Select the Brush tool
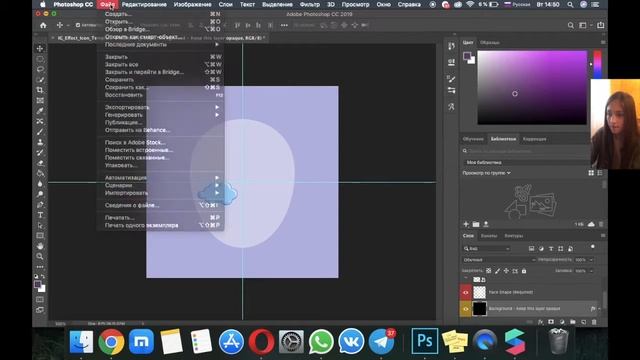This screenshot has width=640, height=360. click(x=40, y=132)
